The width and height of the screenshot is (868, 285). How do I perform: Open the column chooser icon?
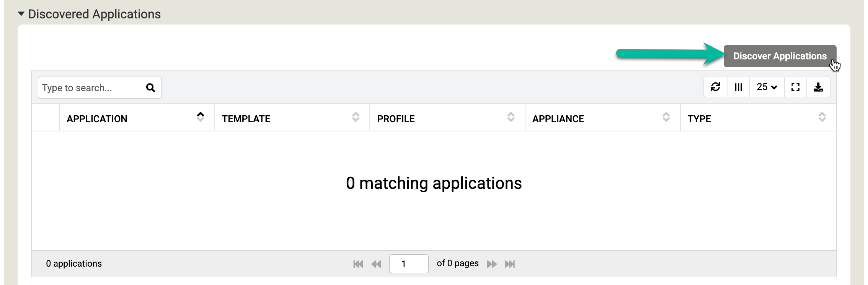738,87
